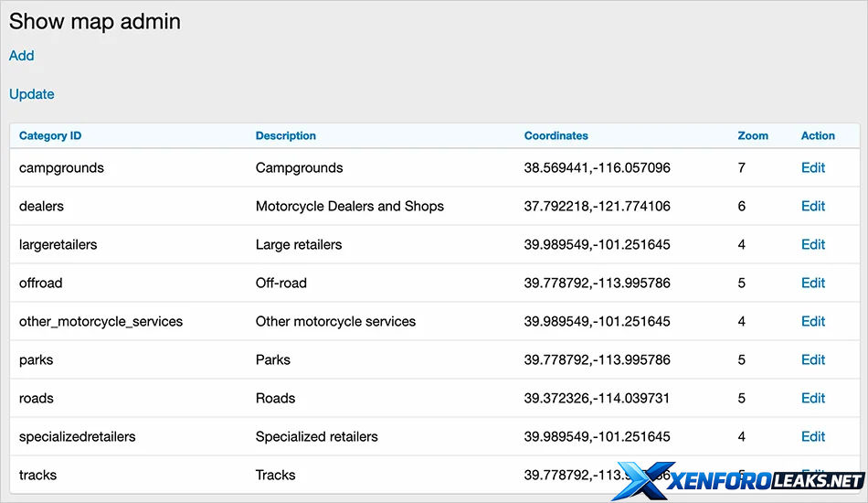The height and width of the screenshot is (503, 868).
Task: Click the Show map admin heading
Action: coord(95,22)
